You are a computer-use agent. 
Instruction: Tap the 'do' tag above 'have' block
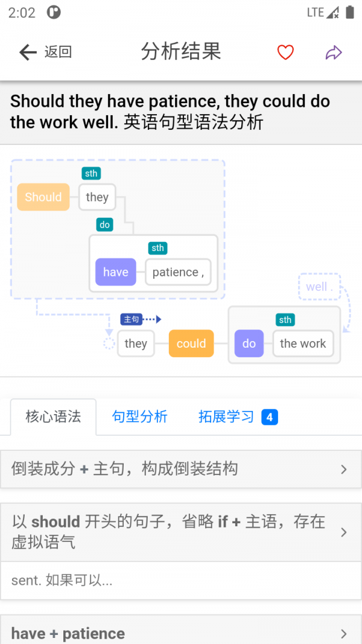coord(105,225)
